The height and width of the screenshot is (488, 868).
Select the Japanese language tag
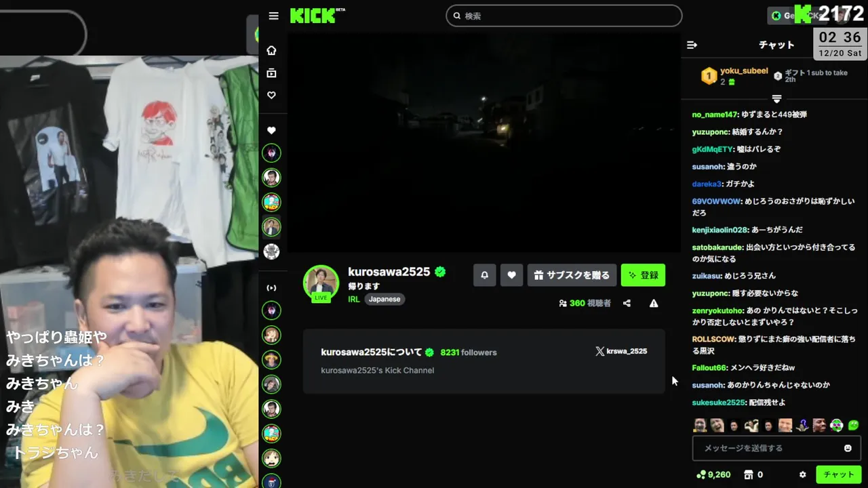(x=384, y=299)
